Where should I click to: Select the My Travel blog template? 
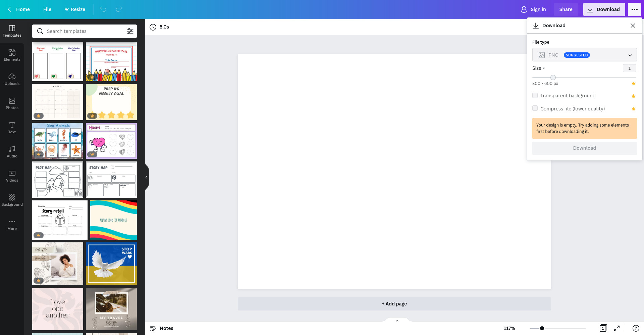click(x=111, y=309)
